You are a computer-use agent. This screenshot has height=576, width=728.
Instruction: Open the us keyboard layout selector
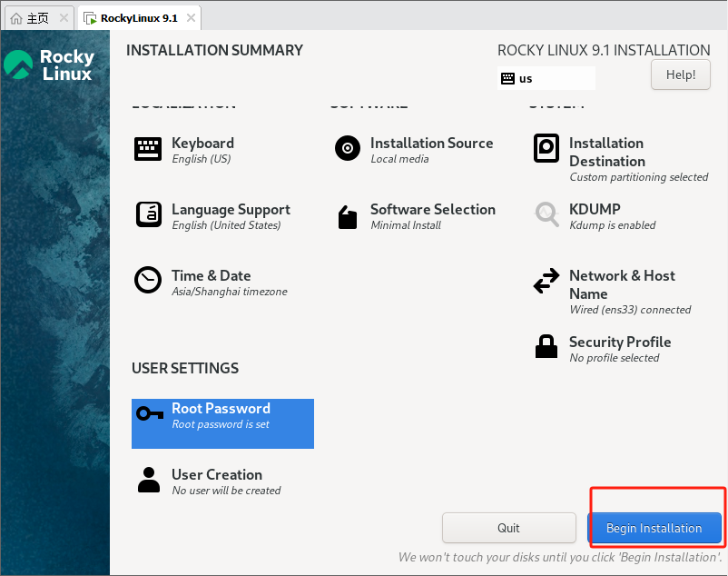point(545,78)
